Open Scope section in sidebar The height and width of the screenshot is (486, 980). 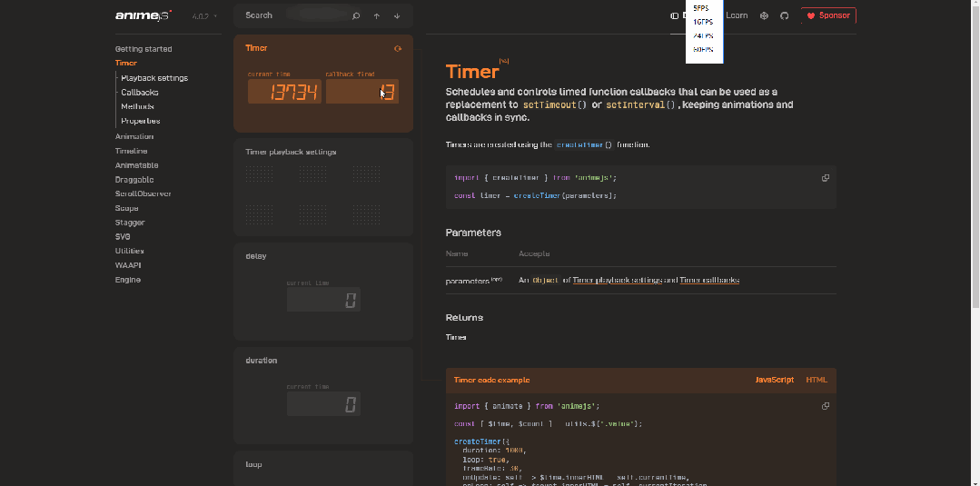[126, 208]
